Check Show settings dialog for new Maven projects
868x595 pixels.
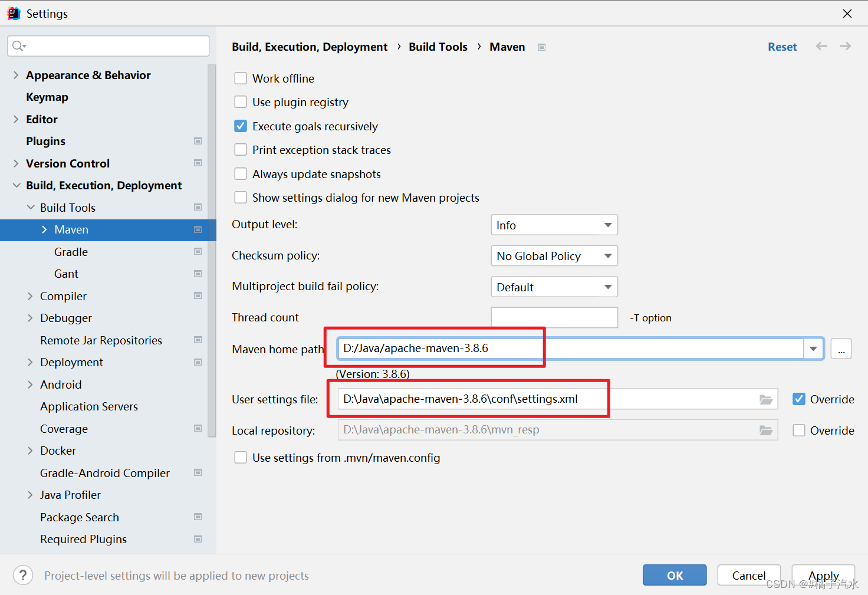[x=241, y=197]
